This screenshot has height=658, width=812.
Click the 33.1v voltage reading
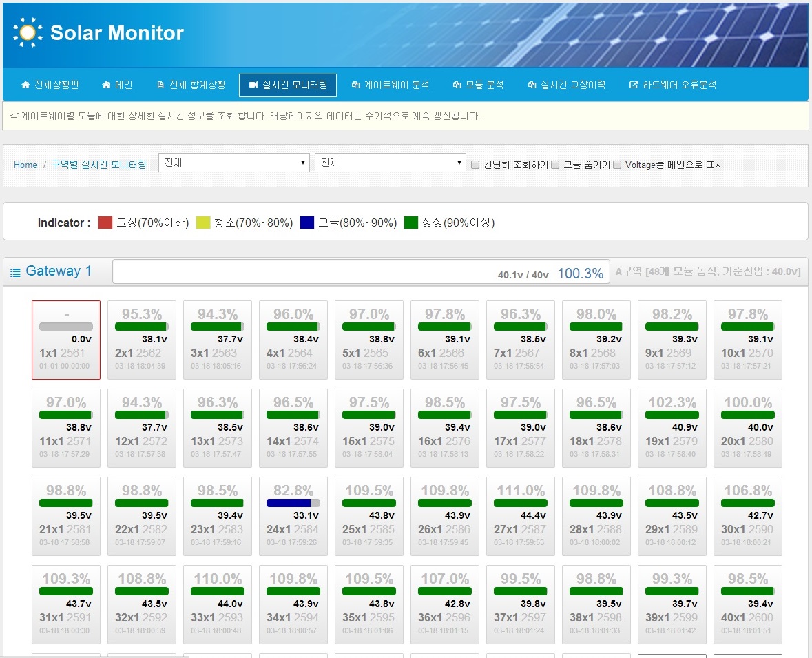306,515
